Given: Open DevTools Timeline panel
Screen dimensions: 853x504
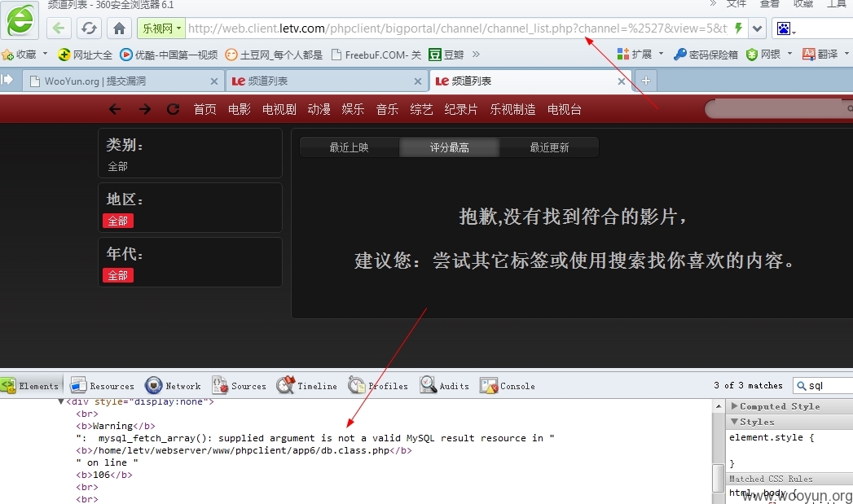Looking at the screenshot, I should [x=306, y=385].
